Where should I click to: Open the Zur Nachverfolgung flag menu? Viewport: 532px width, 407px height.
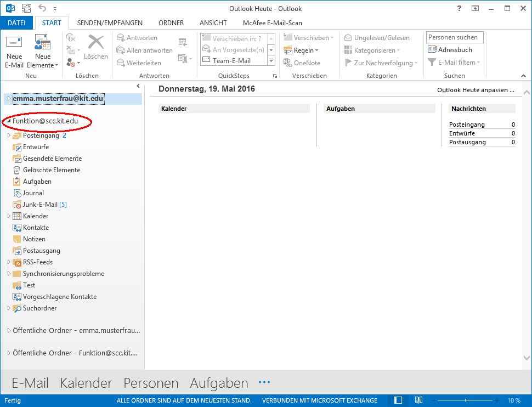(381, 63)
